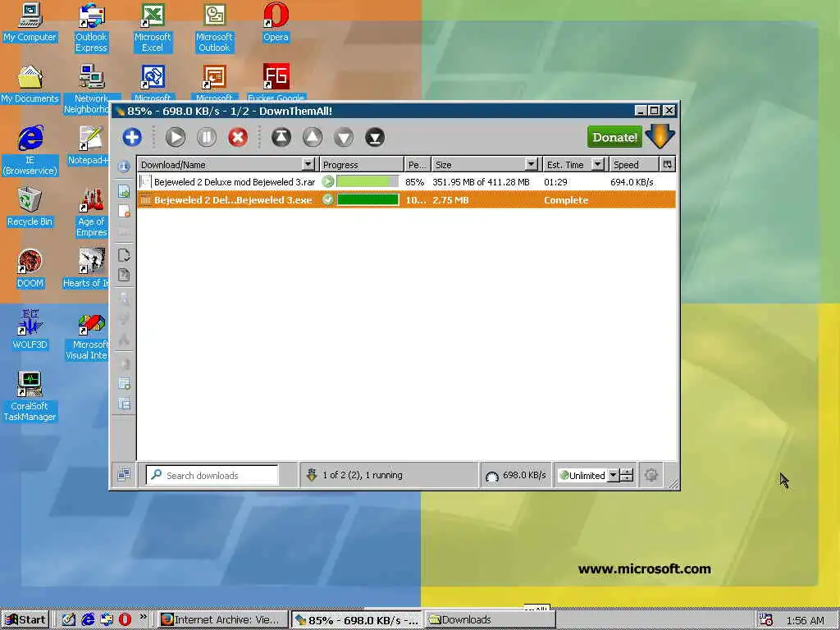The height and width of the screenshot is (630, 840).
Task: Launch Opera from the quick launch bar
Action: (x=125, y=620)
